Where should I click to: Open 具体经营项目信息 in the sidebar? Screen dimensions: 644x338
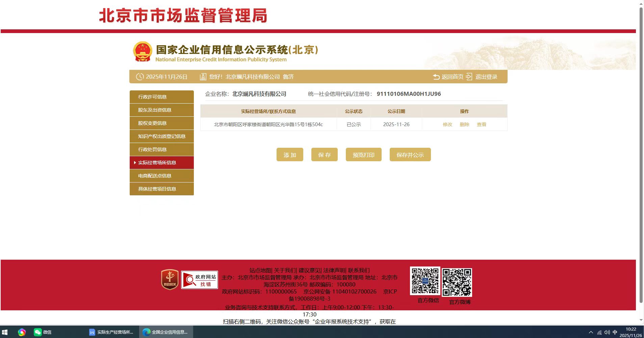point(162,189)
